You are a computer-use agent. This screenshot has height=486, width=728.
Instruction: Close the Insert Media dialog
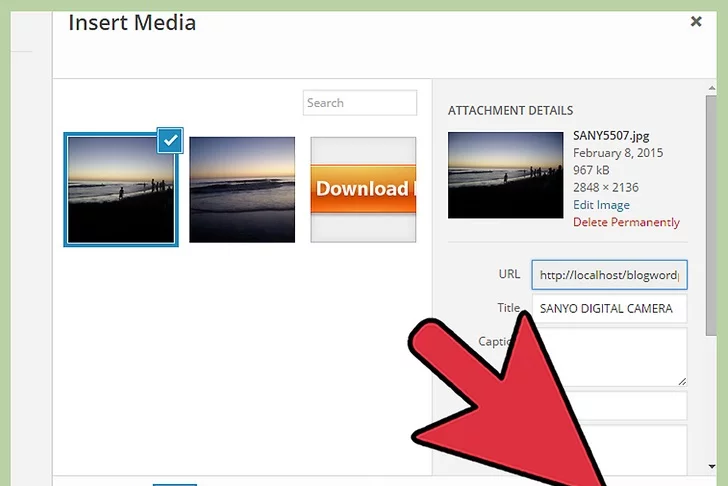tap(696, 20)
